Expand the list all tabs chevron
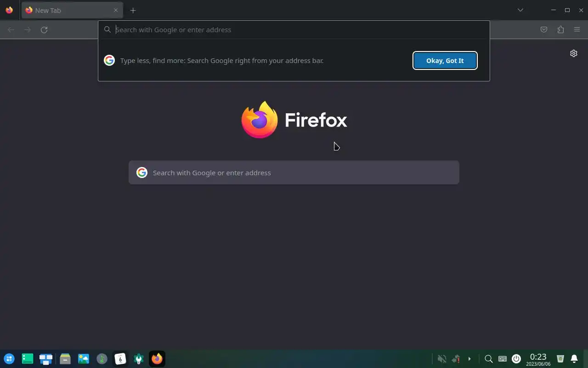 click(x=520, y=10)
